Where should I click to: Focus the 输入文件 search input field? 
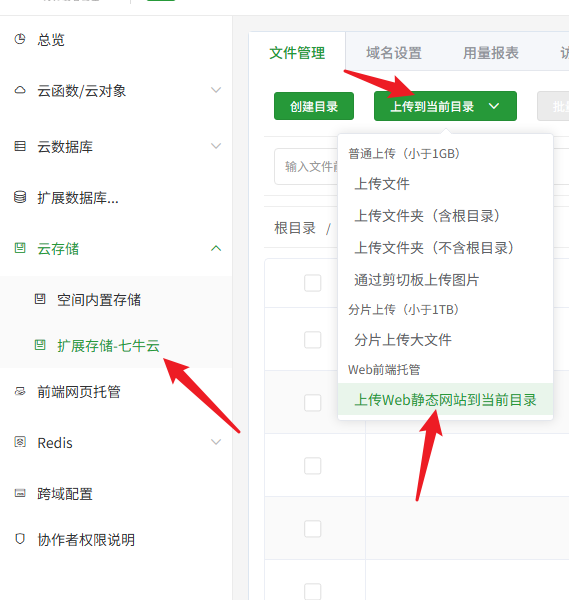coord(307,166)
